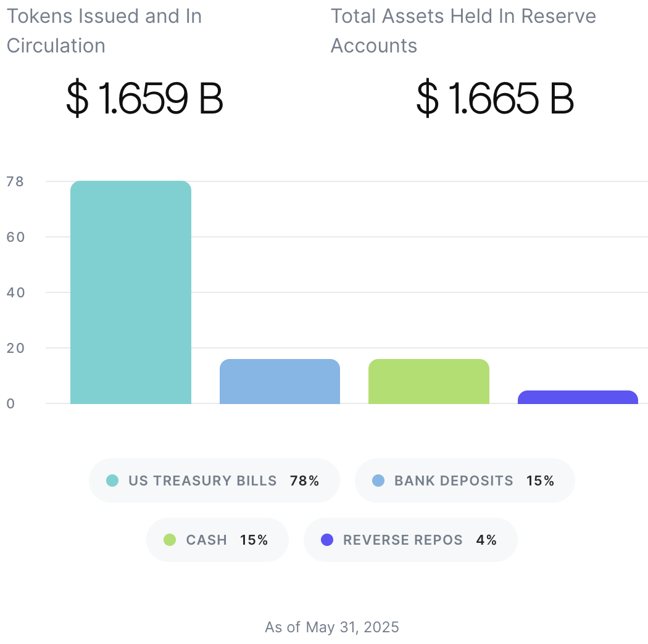The width and height of the screenshot is (648, 644).
Task: Click the 78 y-axis label
Action: pyautogui.click(x=15, y=181)
